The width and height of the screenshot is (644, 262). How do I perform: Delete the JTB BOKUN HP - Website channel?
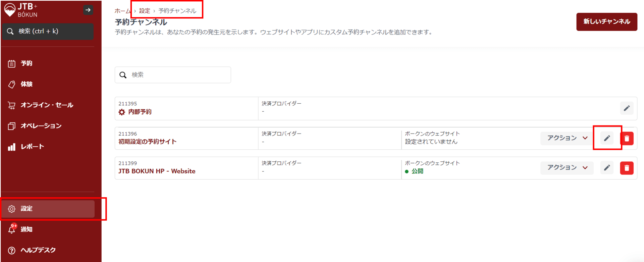(627, 168)
